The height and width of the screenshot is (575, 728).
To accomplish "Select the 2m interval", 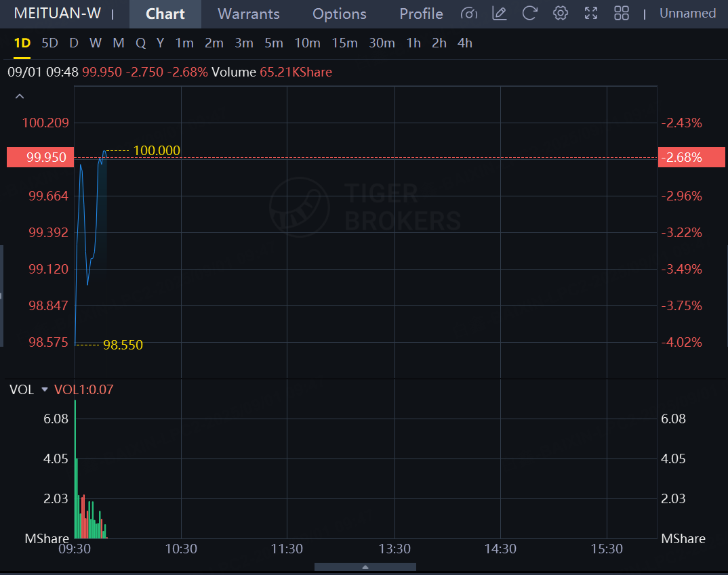I will [214, 43].
